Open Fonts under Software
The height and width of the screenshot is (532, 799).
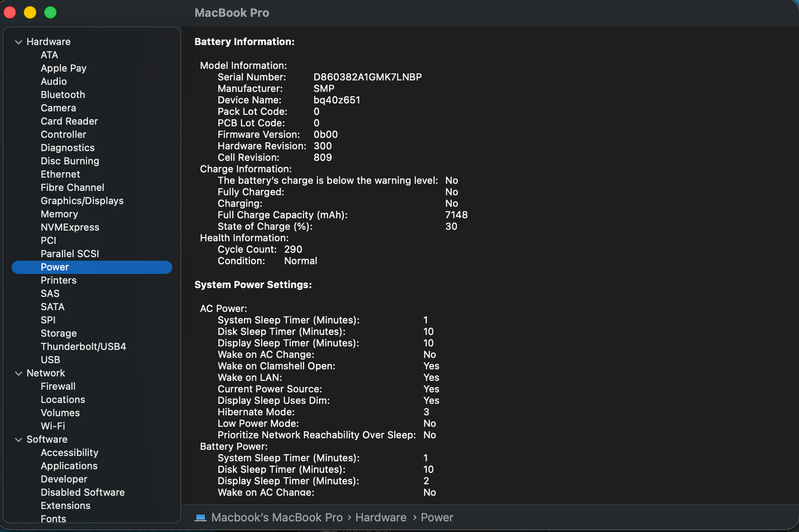point(53,519)
